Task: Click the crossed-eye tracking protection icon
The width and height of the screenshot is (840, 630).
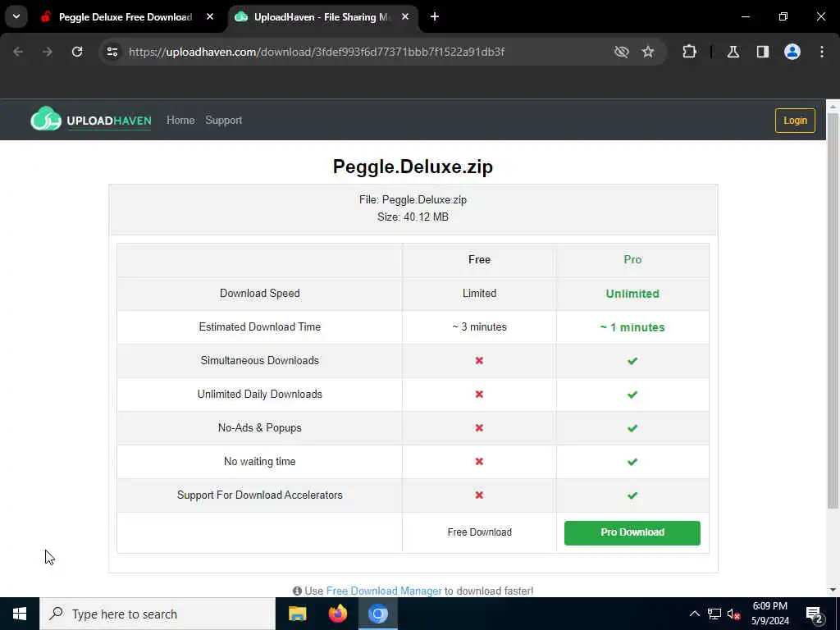Action: pyautogui.click(x=622, y=52)
